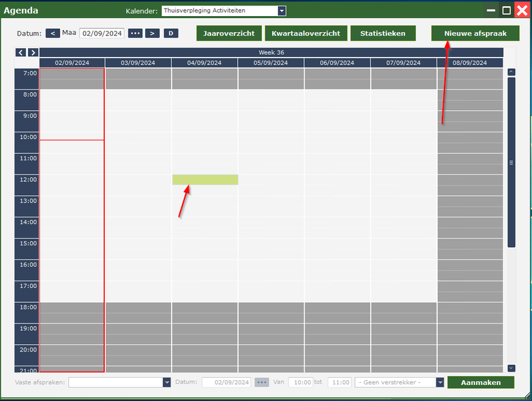The height and width of the screenshot is (401, 532).
Task: Click the Statistieken button
Action: click(x=382, y=33)
